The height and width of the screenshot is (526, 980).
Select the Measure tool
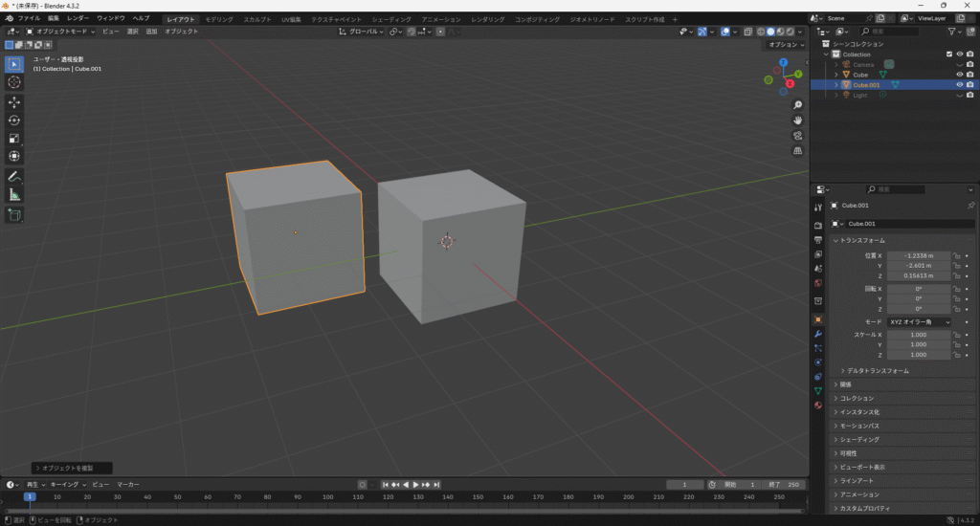point(13,195)
